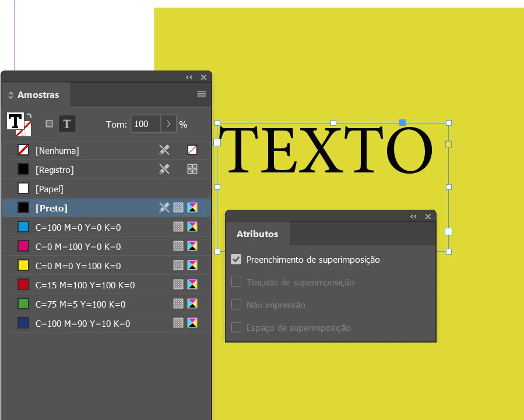Cycle the Amostras panel view size arrows
Image resolution: width=524 pixels, height=420 pixels.
pyautogui.click(x=10, y=95)
